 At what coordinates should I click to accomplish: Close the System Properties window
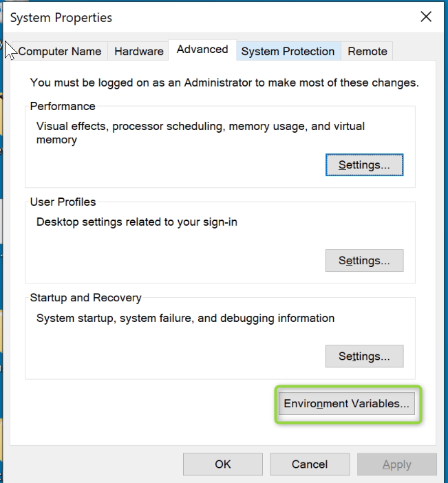click(427, 18)
